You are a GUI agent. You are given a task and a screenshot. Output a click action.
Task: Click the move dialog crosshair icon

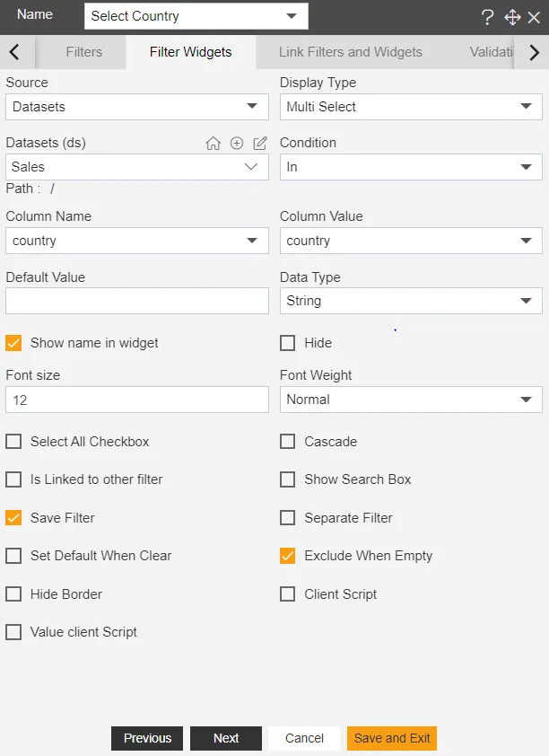[x=512, y=17]
